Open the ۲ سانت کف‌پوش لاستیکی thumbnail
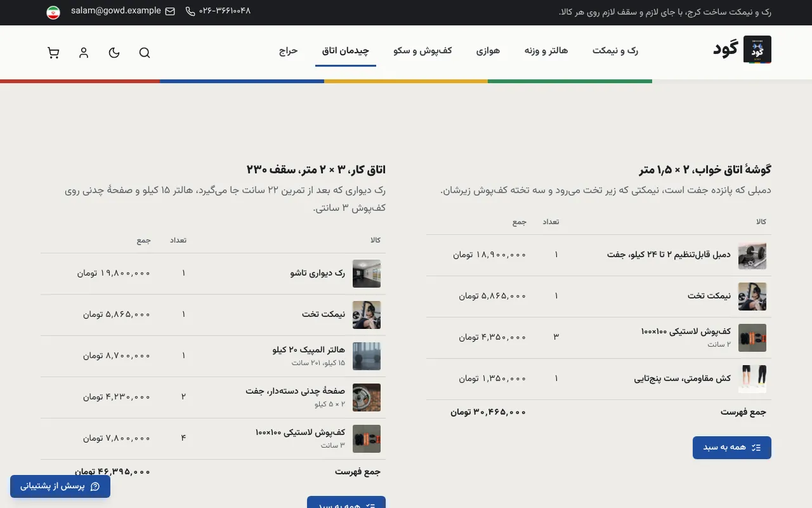Screen dimensions: 812x508 [752, 338]
